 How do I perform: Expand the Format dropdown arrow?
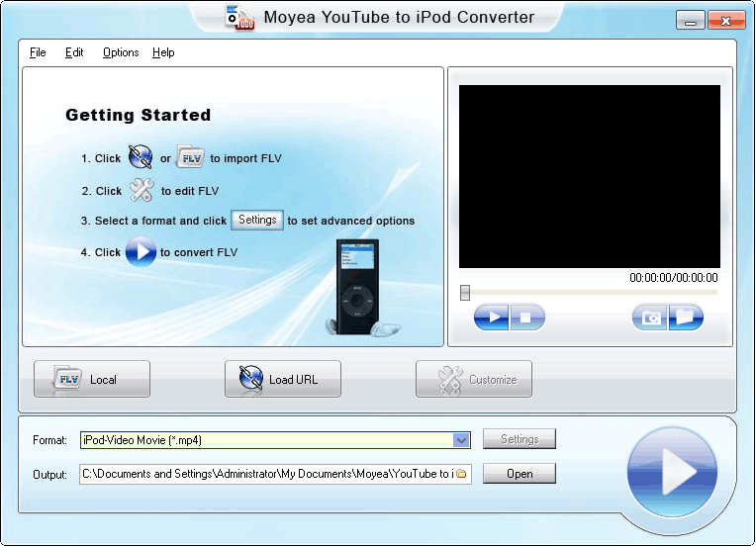pos(461,440)
